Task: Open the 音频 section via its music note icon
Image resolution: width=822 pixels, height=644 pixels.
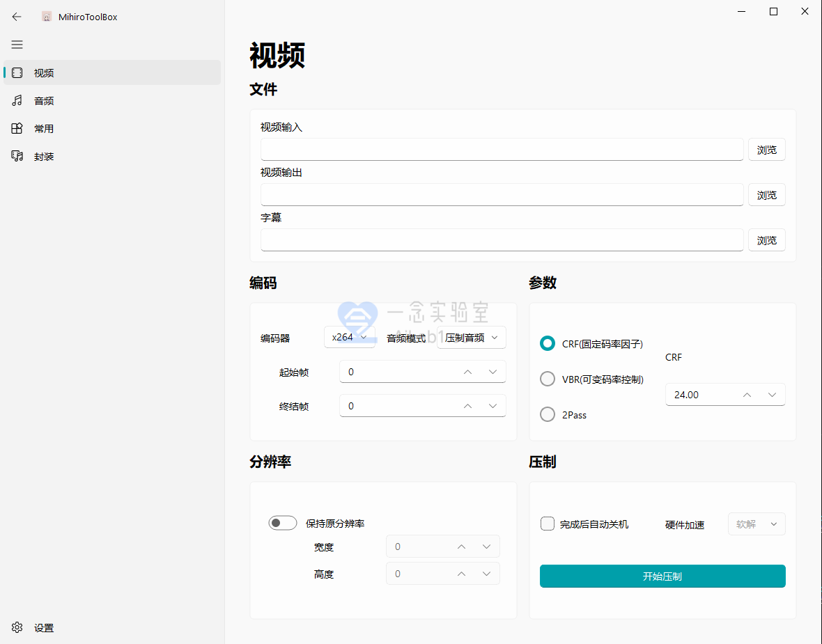Action: pos(17,100)
